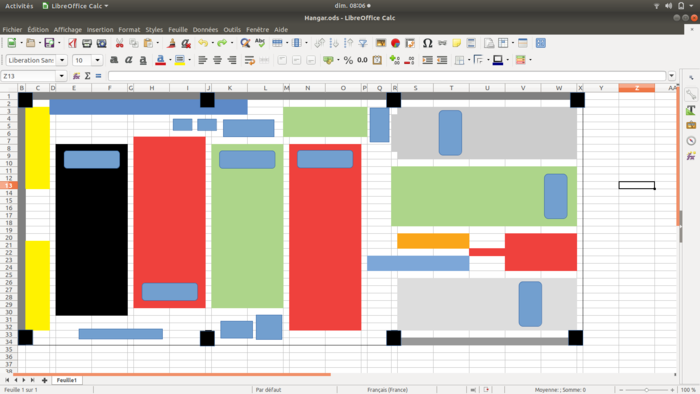Insert a comment note icon
This screenshot has width=700, height=394.
[456, 43]
